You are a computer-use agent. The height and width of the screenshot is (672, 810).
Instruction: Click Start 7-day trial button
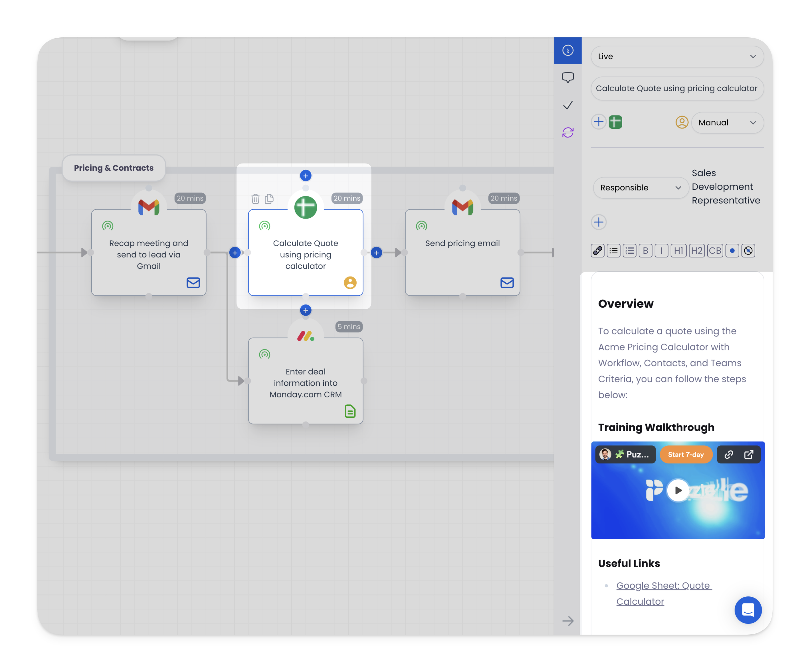point(686,455)
